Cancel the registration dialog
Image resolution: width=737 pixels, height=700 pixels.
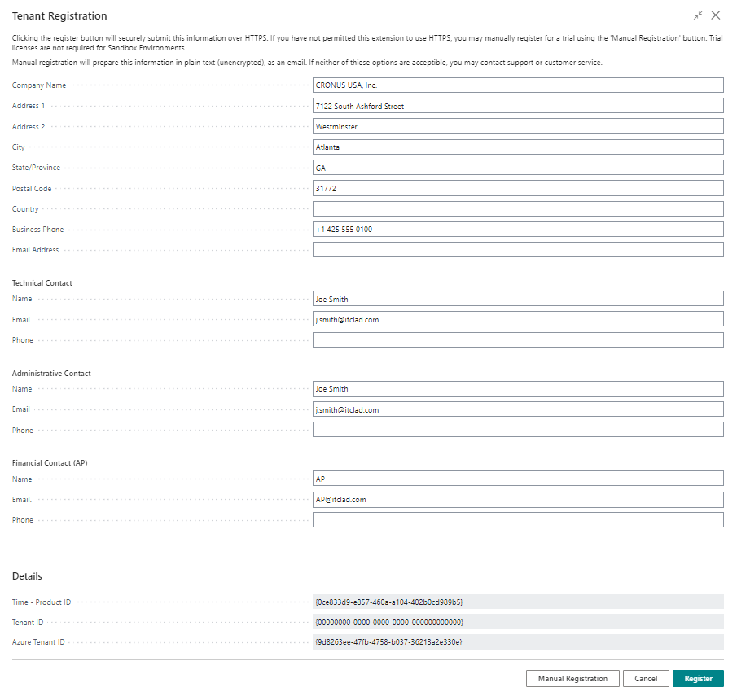click(x=646, y=678)
